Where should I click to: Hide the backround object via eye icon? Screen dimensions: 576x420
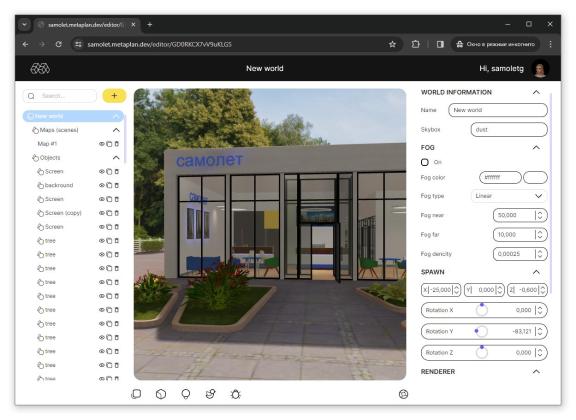pyautogui.click(x=102, y=185)
